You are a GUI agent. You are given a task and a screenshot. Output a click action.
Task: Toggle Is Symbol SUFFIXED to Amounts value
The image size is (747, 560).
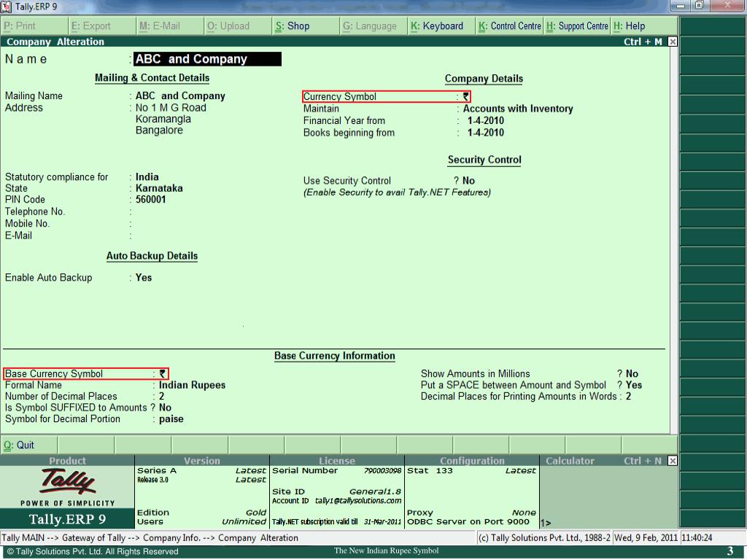[165, 408]
